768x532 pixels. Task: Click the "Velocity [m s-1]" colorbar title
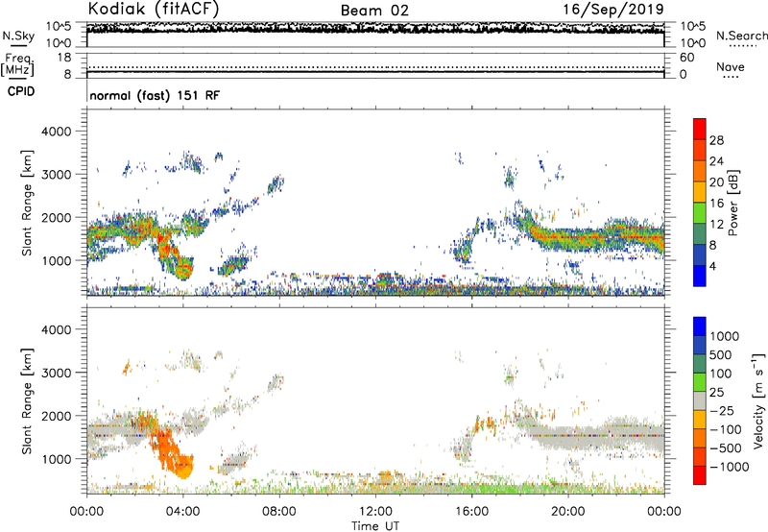click(x=758, y=400)
